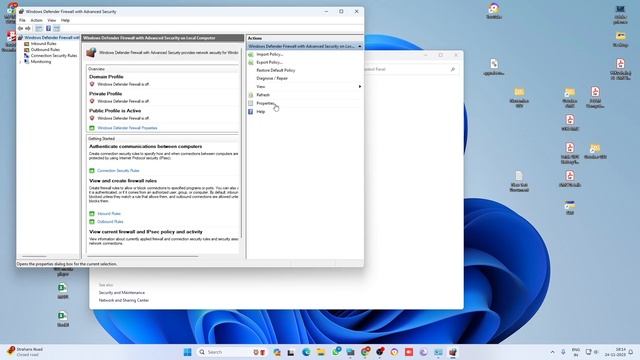Open the View menu in the menu bar

[51, 20]
